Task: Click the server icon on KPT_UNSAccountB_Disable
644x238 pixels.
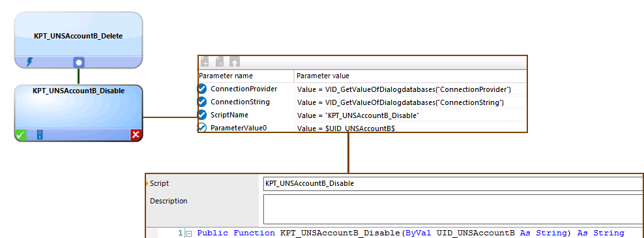Action: click(40, 134)
